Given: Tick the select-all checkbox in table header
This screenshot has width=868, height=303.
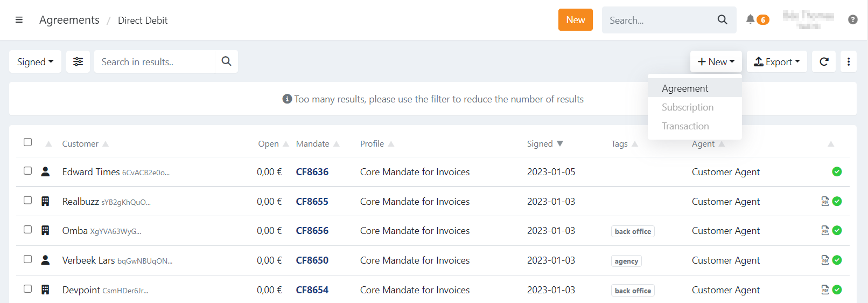Looking at the screenshot, I should tap(28, 142).
